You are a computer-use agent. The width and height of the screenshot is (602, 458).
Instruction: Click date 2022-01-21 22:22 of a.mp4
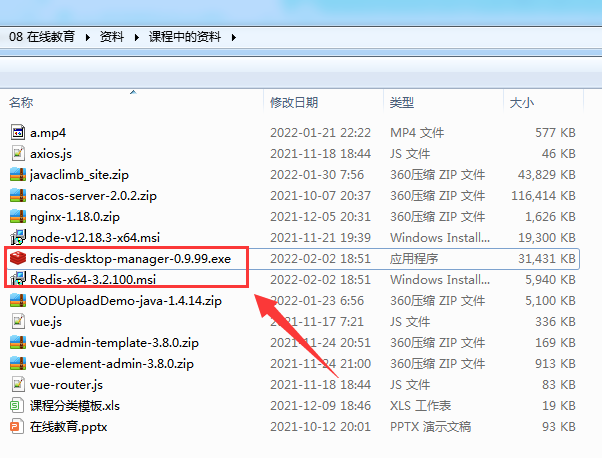[x=321, y=133]
